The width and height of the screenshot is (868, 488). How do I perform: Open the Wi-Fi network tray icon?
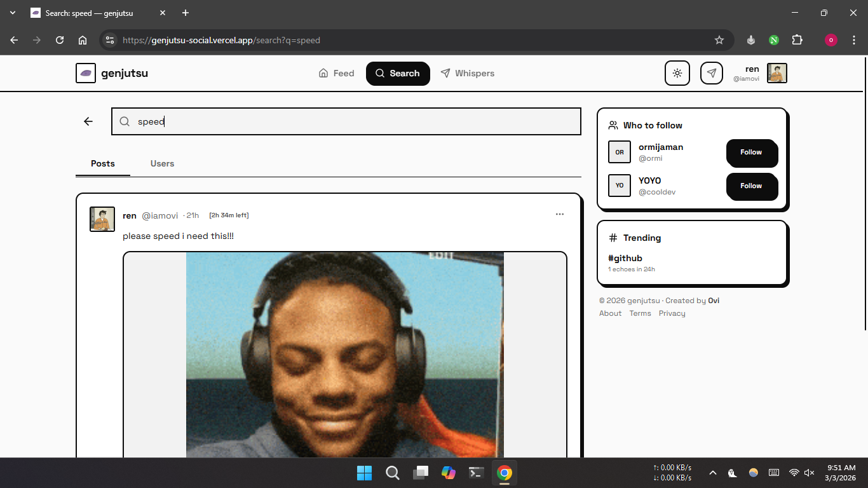pyautogui.click(x=794, y=473)
